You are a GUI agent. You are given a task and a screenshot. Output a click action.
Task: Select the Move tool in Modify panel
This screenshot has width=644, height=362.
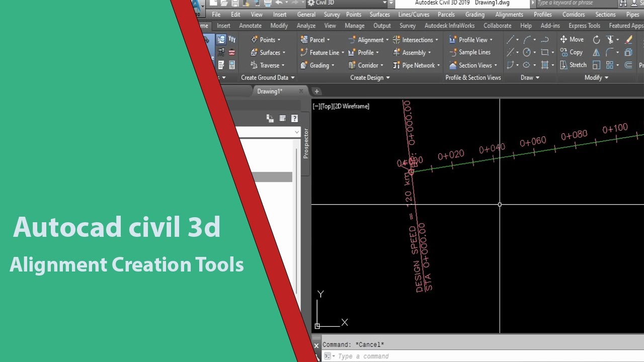572,39
